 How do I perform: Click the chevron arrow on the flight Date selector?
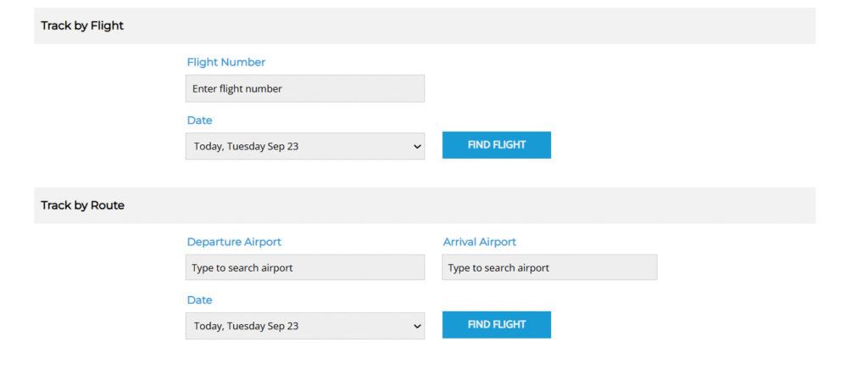tap(416, 146)
